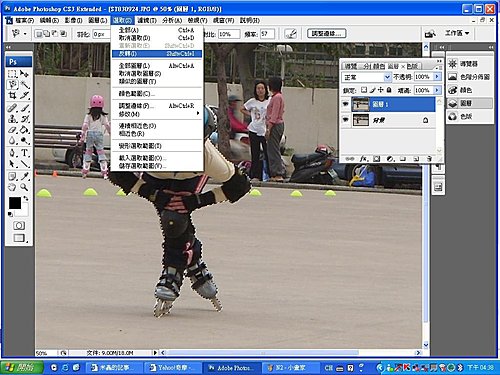Select the Paint Bucket tool
The image size is (500, 375).
coord(24,130)
